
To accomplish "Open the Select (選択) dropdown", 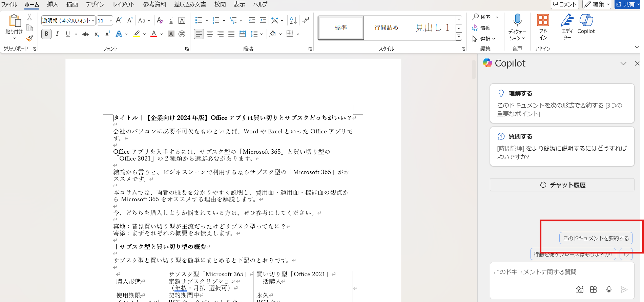I will point(484,39).
